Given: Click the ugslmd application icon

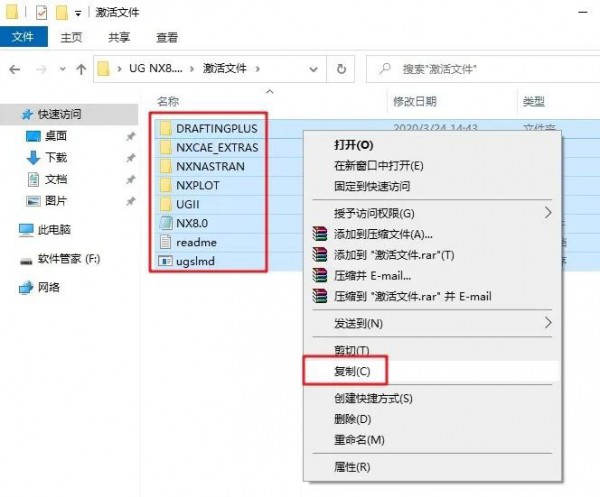Looking at the screenshot, I should click(165, 261).
